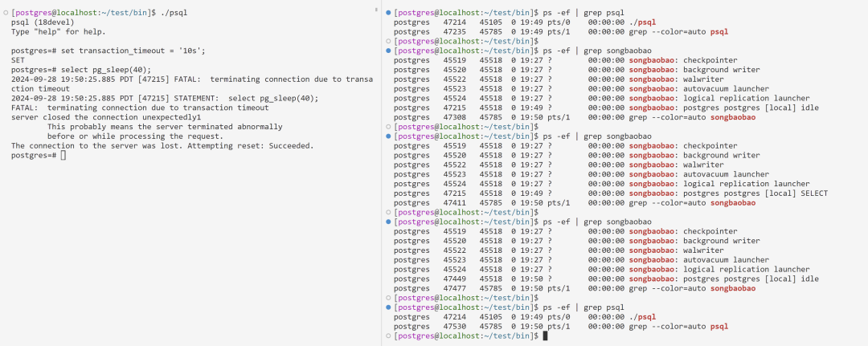Click the hollow circle beside the final prompt with block cursor
Image resolution: width=868 pixels, height=346 pixels.
click(x=389, y=336)
